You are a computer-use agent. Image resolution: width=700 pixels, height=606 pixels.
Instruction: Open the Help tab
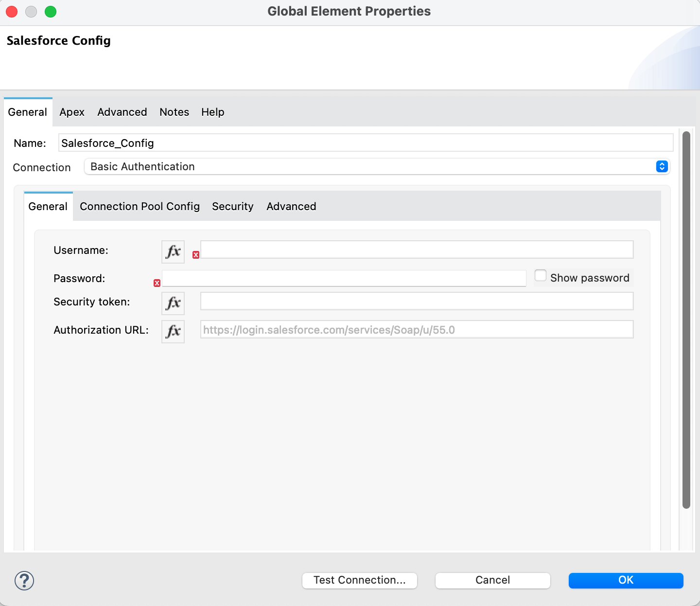point(213,112)
